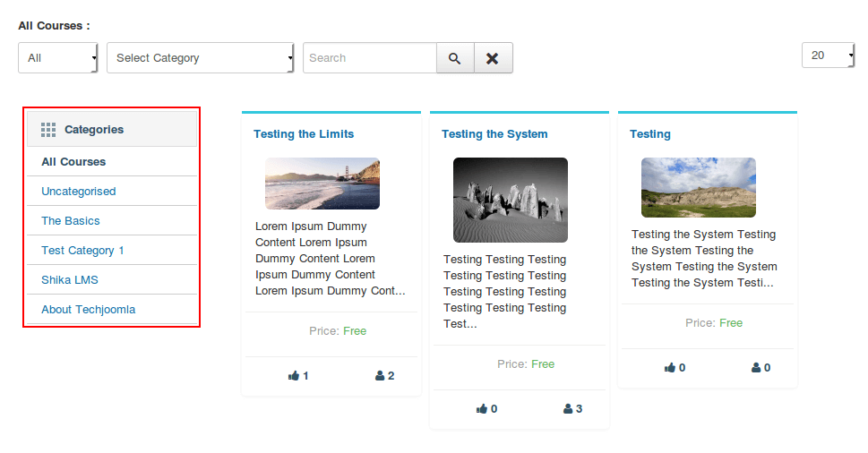
Task: Click thumbs-up icon on Testing the System
Action: (482, 409)
